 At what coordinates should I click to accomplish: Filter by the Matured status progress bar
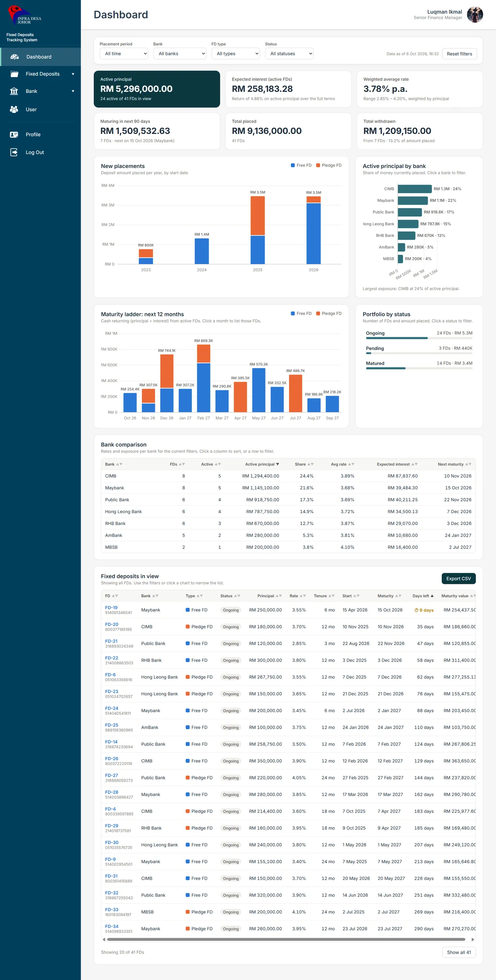pyautogui.click(x=419, y=368)
